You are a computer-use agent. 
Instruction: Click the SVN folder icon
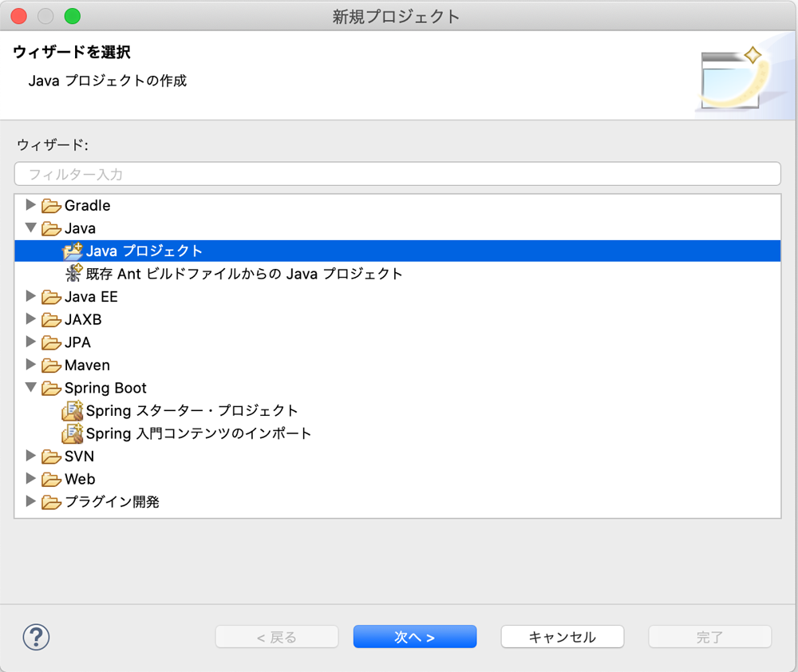pyautogui.click(x=51, y=457)
